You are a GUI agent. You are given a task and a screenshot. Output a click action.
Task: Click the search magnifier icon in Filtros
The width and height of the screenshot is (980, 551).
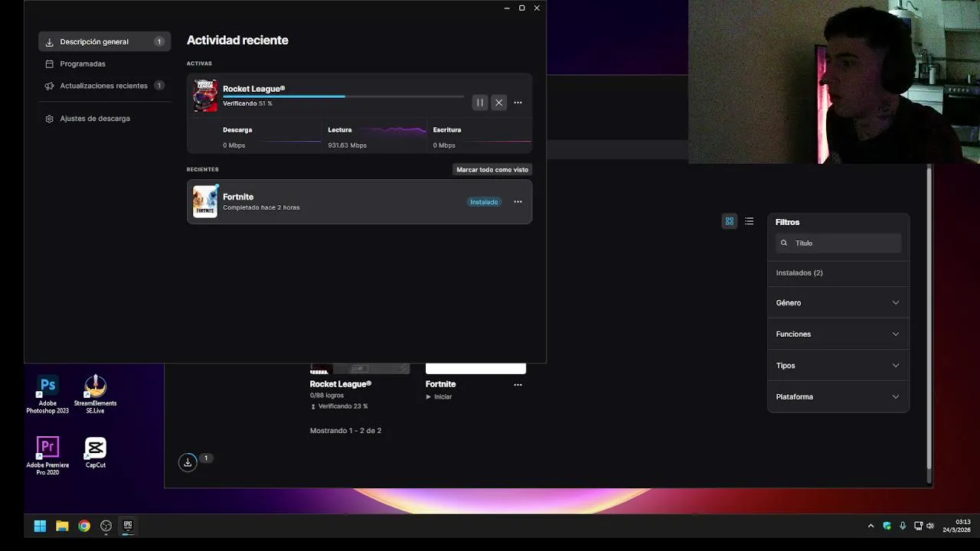784,243
